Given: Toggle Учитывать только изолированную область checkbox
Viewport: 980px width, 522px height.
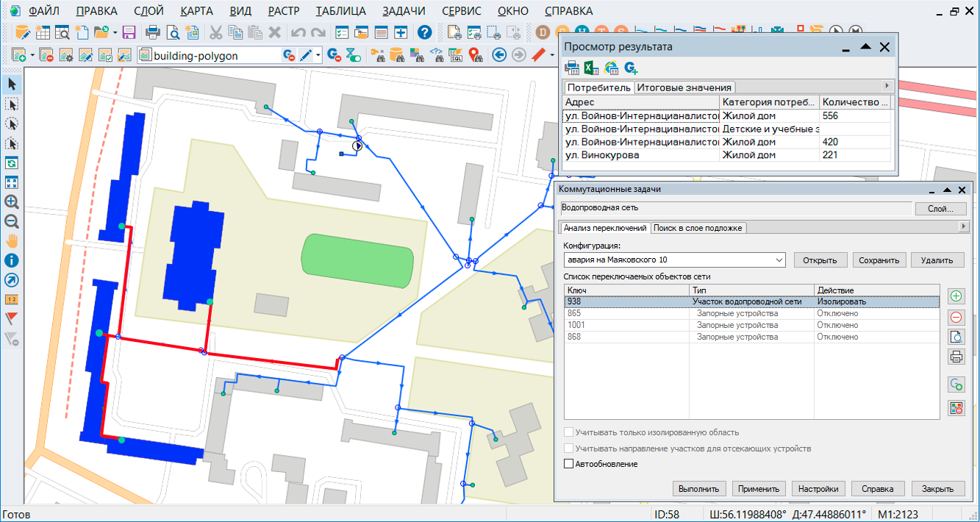Looking at the screenshot, I should pos(568,432).
